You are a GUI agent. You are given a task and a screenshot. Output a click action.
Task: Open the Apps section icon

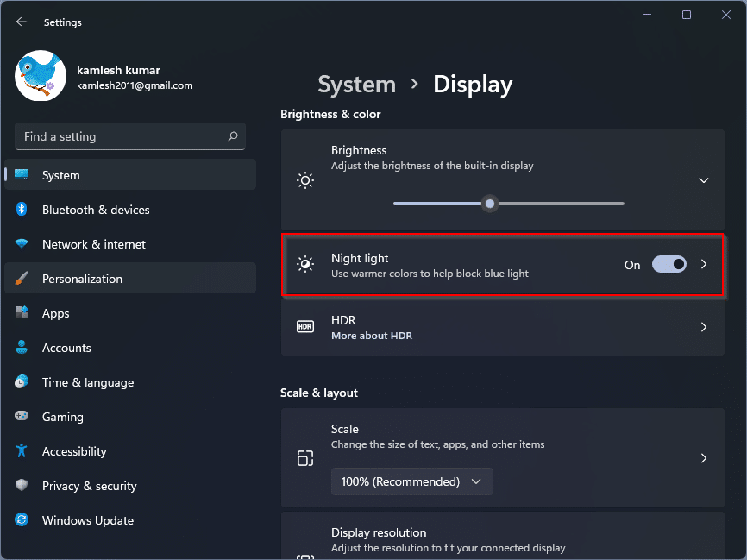click(22, 313)
